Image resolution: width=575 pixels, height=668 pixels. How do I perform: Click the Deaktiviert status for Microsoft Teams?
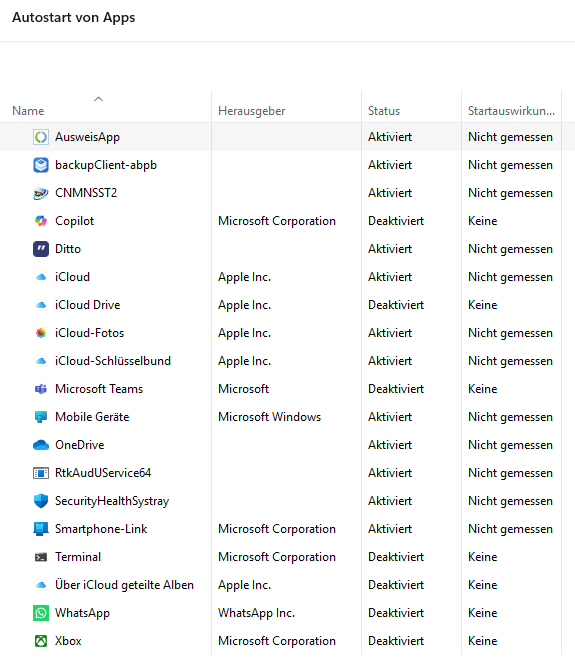(x=396, y=389)
